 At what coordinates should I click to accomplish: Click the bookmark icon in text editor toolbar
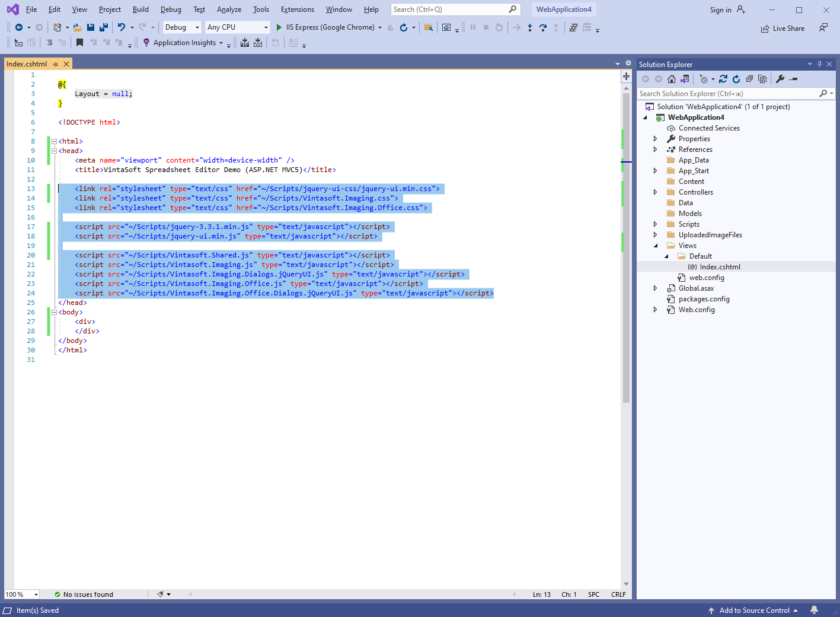(79, 43)
